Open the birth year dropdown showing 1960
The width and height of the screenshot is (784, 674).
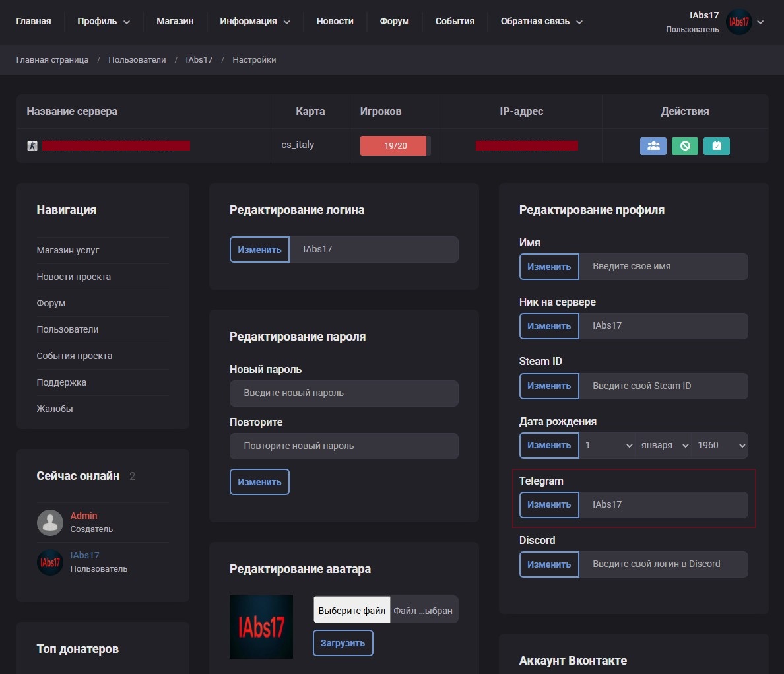[720, 446]
